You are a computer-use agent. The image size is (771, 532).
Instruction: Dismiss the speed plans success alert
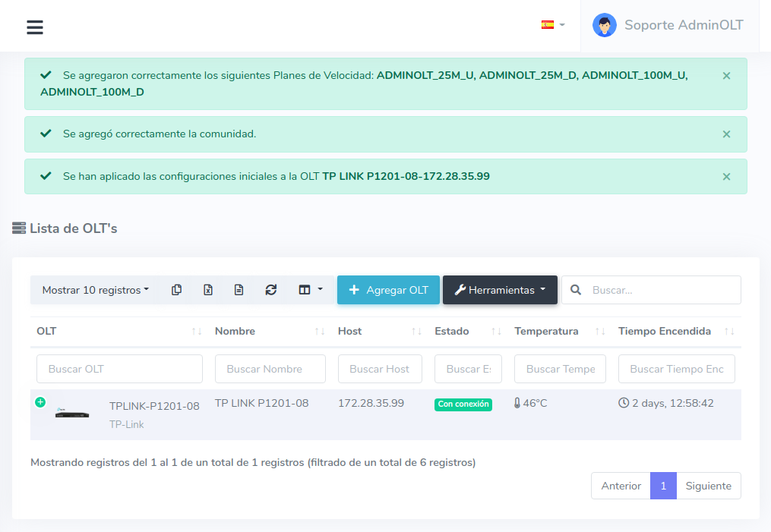click(x=726, y=76)
